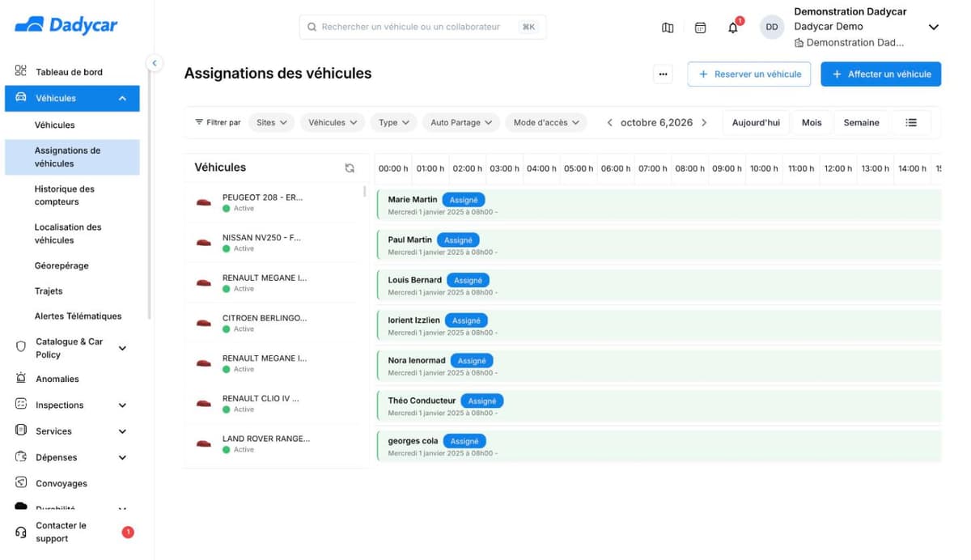Select Assignations de véhicules menu item
The width and height of the screenshot is (971, 560).
click(x=72, y=157)
